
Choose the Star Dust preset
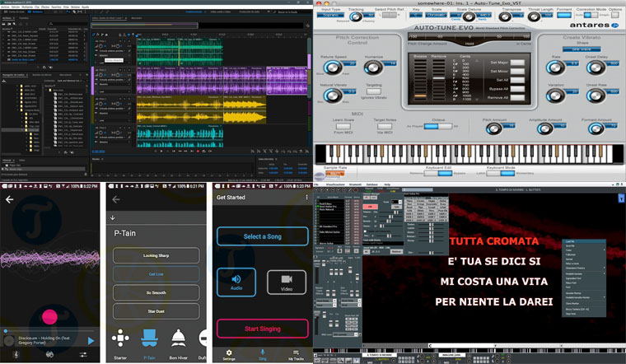point(156,311)
